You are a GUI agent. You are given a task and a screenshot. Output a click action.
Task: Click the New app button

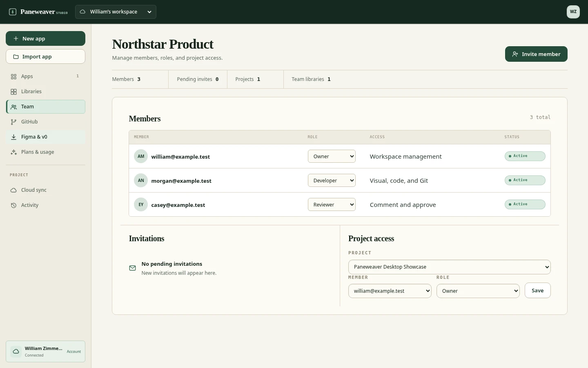click(x=45, y=38)
